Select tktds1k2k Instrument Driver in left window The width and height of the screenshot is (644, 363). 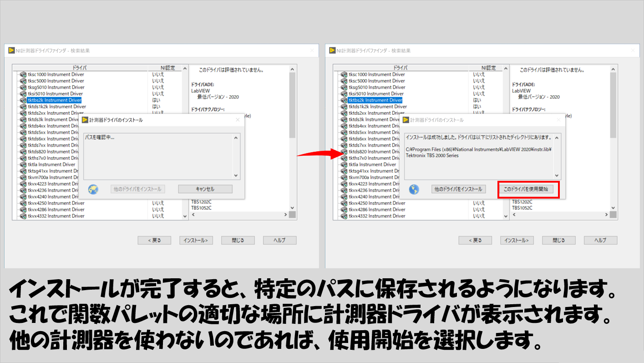57,107
